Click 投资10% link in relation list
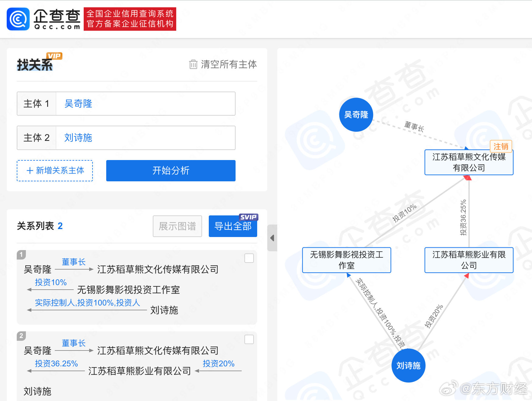 click(51, 282)
